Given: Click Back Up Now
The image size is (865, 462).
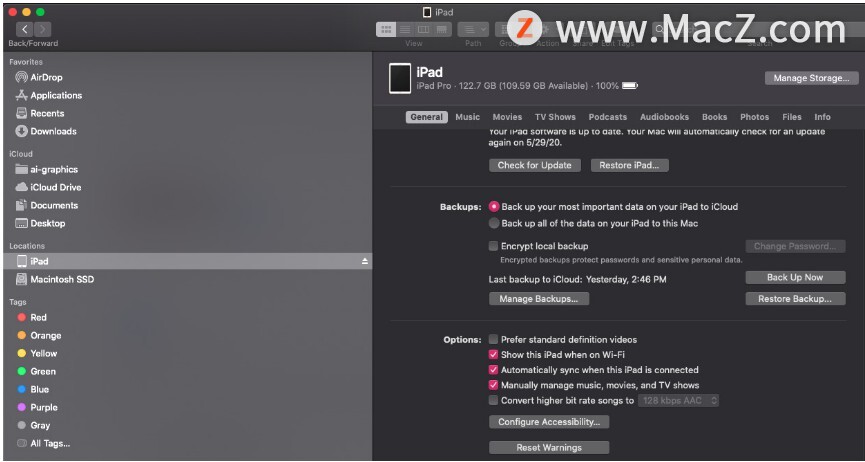Looking at the screenshot, I should point(795,278).
